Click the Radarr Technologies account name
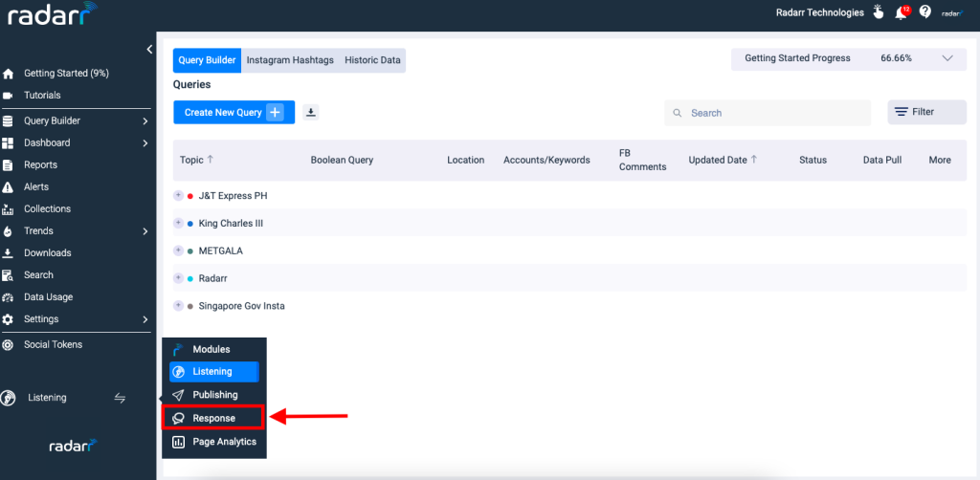This screenshot has height=480, width=980. click(820, 12)
